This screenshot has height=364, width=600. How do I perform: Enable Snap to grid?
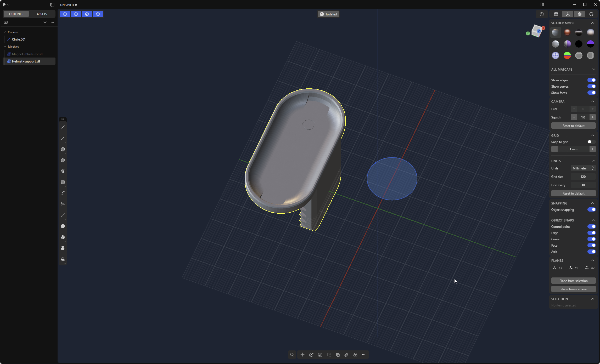click(591, 142)
